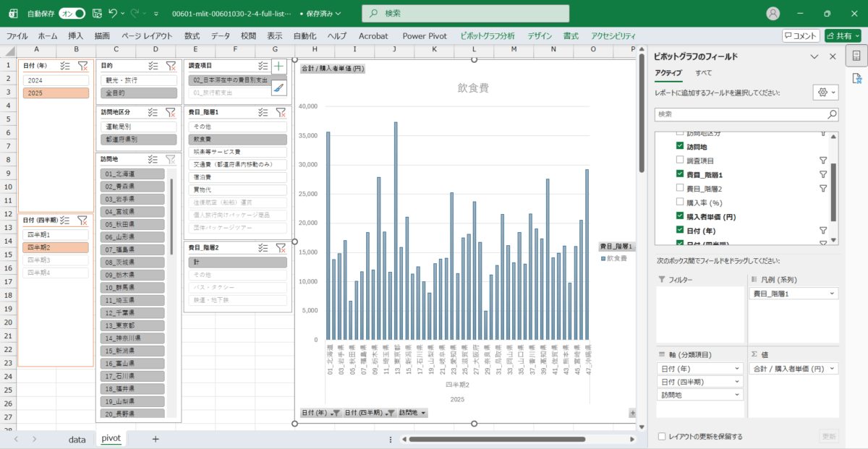Open the chart styles paintbrush button
The image size is (868, 449).
point(279,87)
